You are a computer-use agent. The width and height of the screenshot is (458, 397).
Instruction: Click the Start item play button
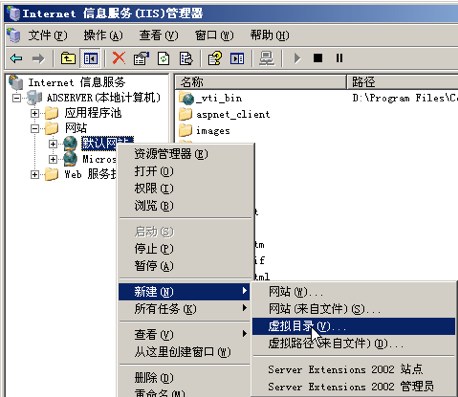point(297,58)
